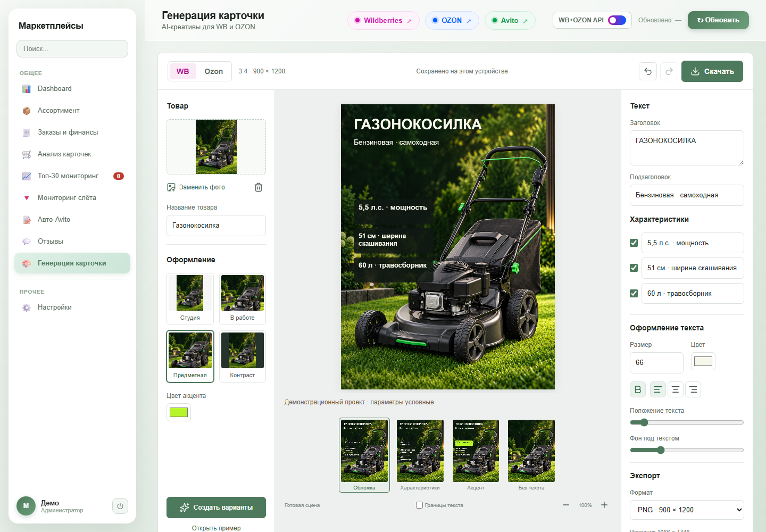Uncheck the 60 л травосборник checkbox
This screenshot has width=766, height=532.
pyautogui.click(x=634, y=293)
